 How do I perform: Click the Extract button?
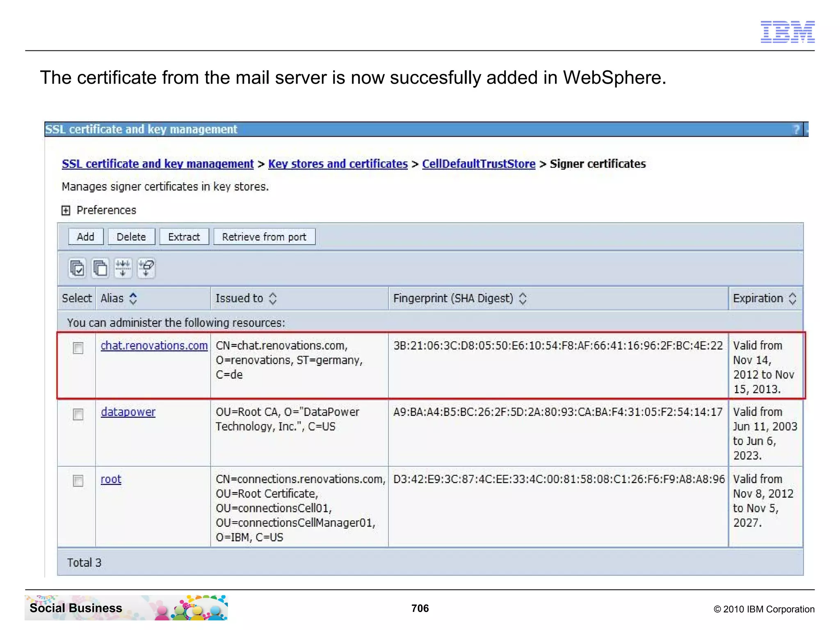(184, 237)
